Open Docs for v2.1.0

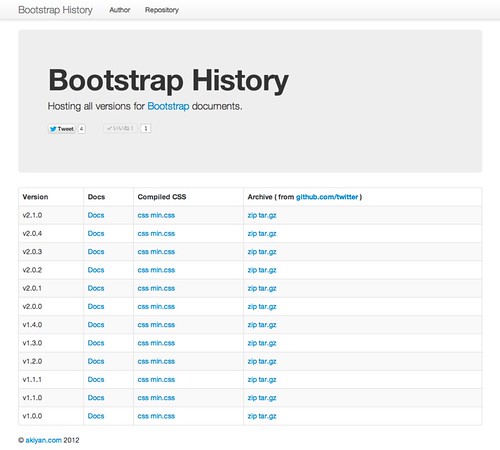96,215
